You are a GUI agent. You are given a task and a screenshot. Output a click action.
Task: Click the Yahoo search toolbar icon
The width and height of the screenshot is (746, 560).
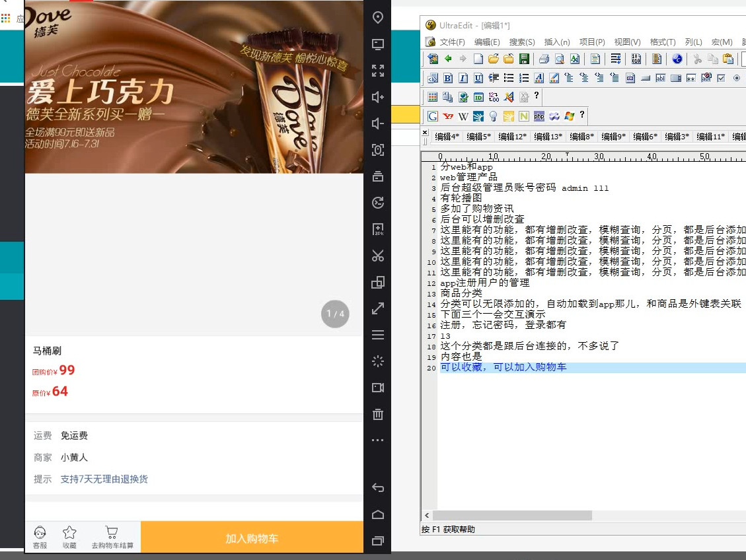[x=448, y=116]
